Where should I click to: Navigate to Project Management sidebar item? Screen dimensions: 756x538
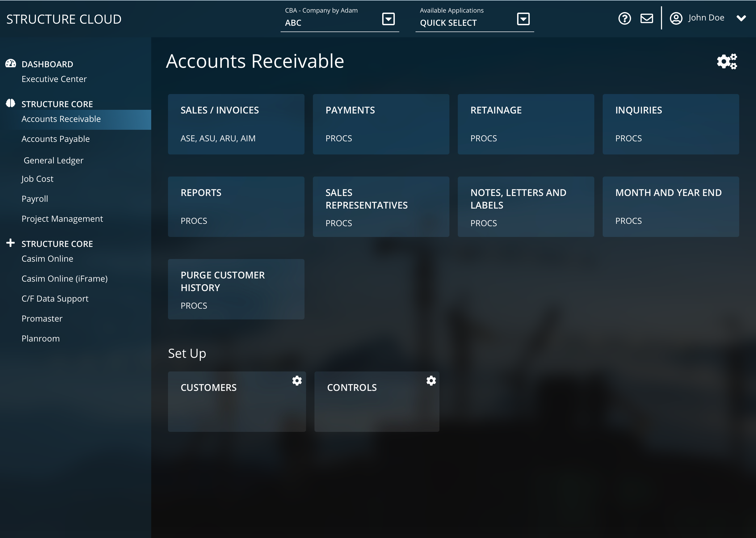coord(62,218)
